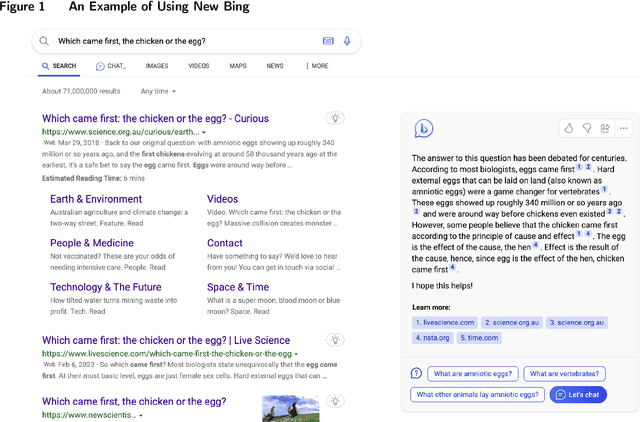Switch to the Chat tab
Image resolution: width=640 pixels, height=422 pixels.
tap(110, 66)
